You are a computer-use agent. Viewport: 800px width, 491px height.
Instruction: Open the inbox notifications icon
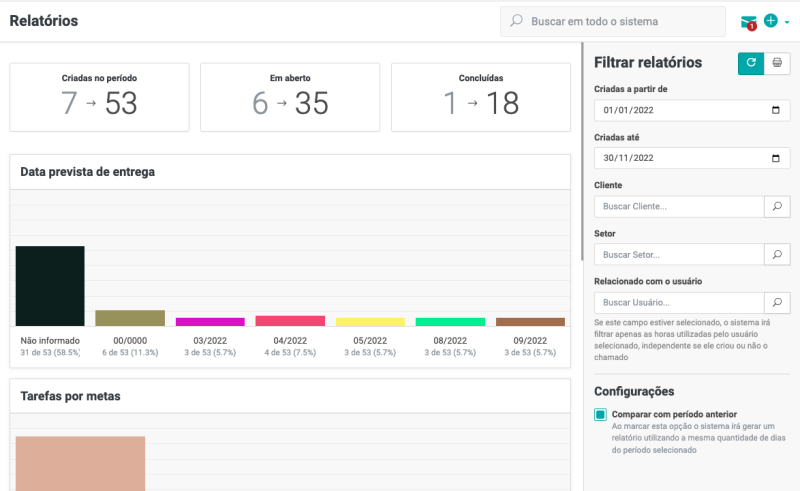[748, 21]
